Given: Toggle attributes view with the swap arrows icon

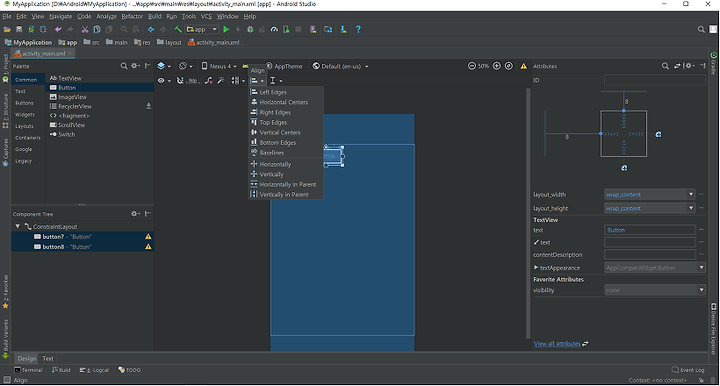Looking at the screenshot, I should pyautogui.click(x=677, y=66).
